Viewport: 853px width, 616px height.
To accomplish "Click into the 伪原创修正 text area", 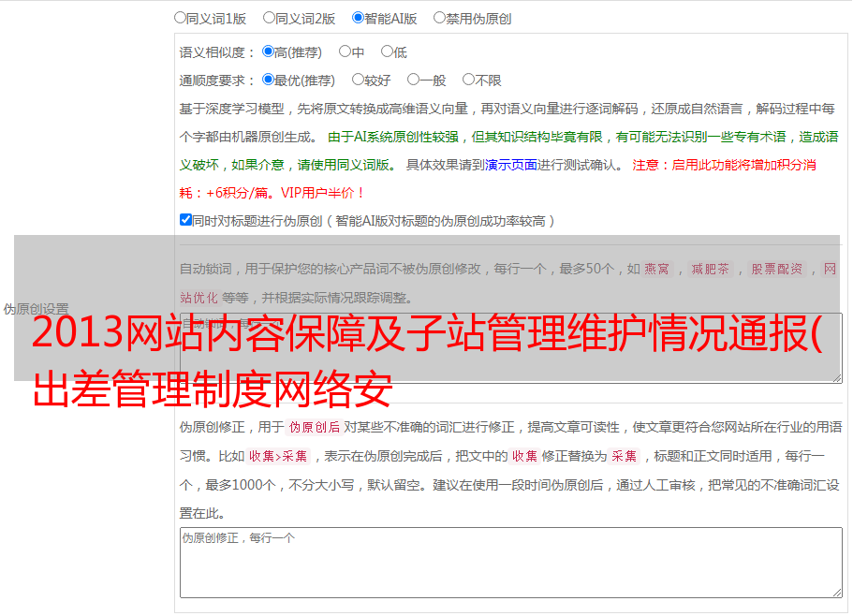I will [511, 563].
